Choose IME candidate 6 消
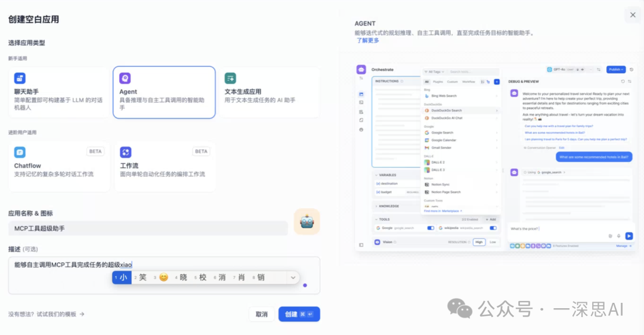644x335 pixels. pyautogui.click(x=220, y=278)
